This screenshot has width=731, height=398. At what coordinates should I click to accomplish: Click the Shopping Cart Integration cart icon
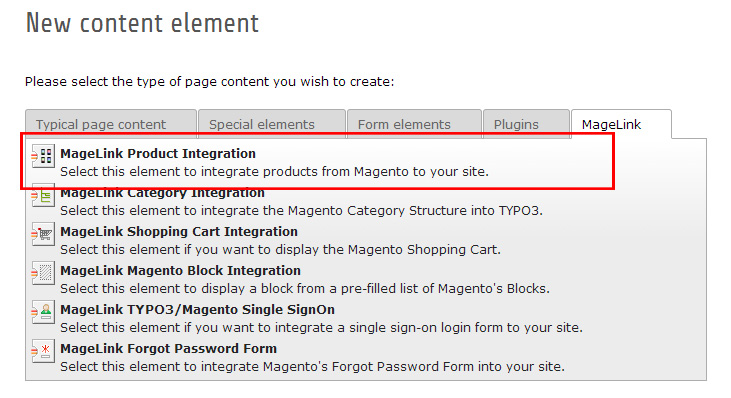(43, 234)
